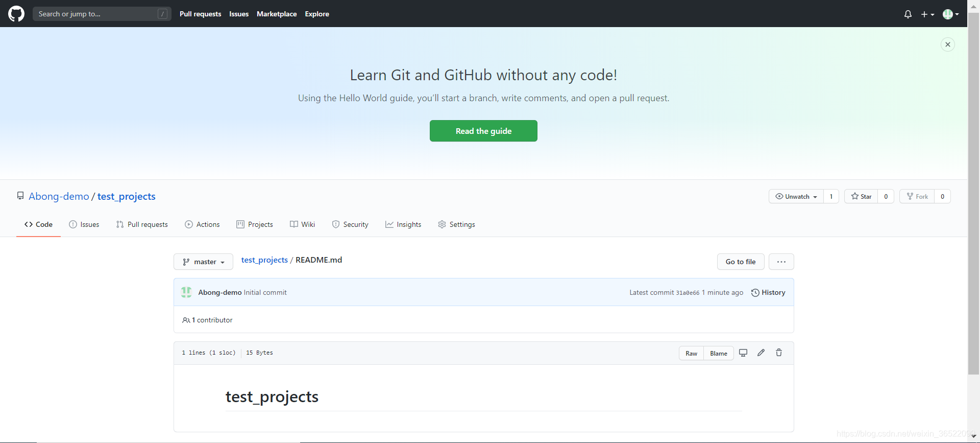View file History
This screenshot has height=443, width=980.
[768, 292]
